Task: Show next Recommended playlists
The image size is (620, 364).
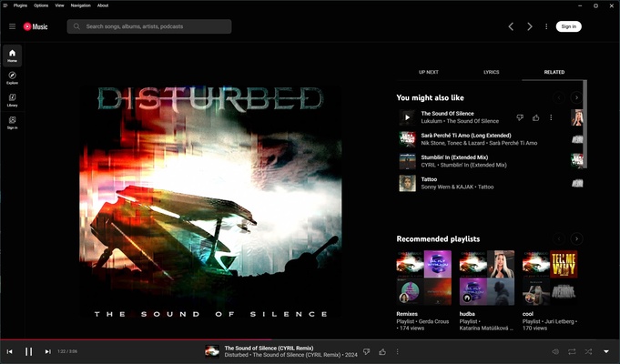Action: [x=576, y=238]
